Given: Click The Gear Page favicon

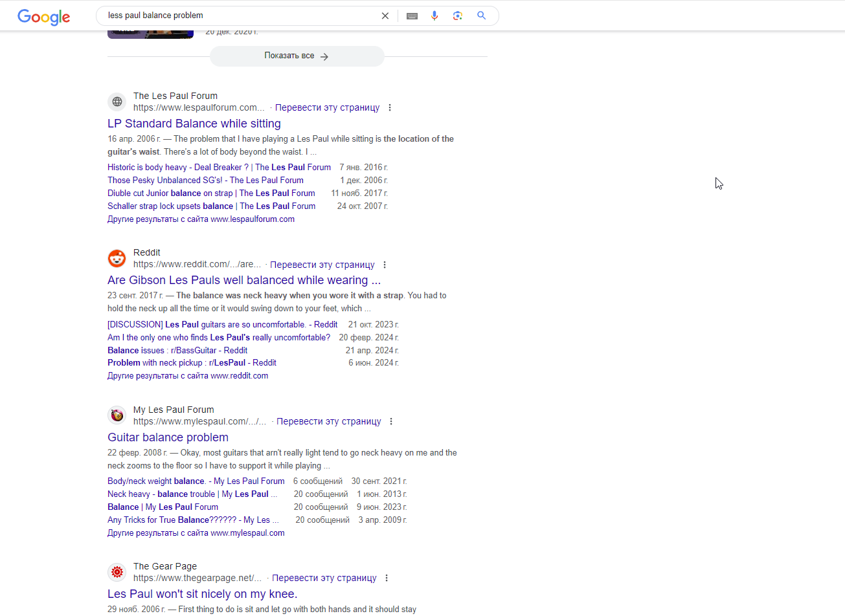Looking at the screenshot, I should point(117,572).
